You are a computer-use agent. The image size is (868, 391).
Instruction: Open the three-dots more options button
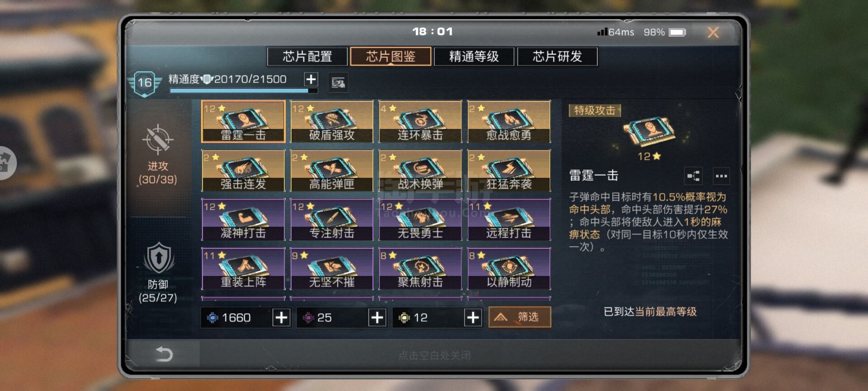click(721, 176)
